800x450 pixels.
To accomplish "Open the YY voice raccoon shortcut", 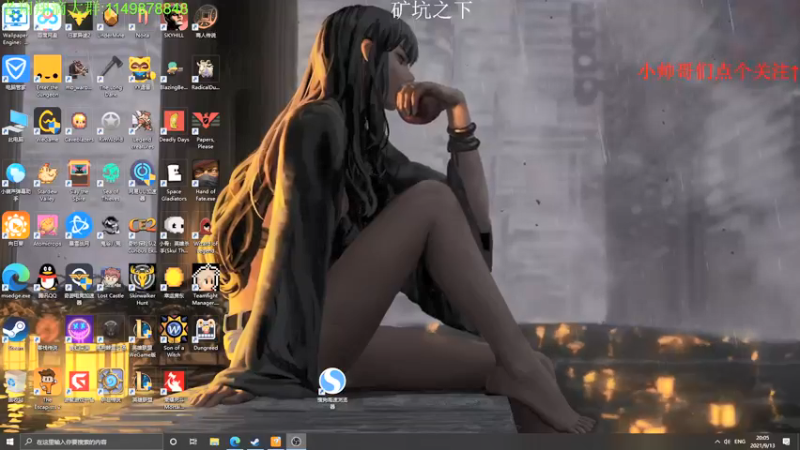I will [x=142, y=73].
